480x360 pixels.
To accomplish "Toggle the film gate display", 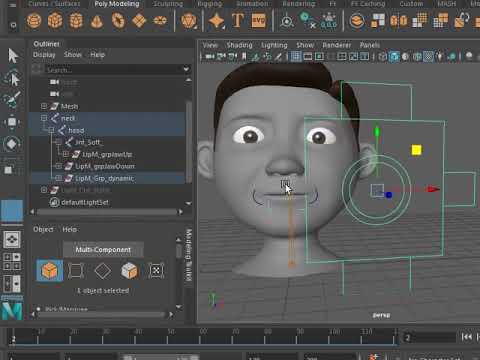I will [308, 57].
